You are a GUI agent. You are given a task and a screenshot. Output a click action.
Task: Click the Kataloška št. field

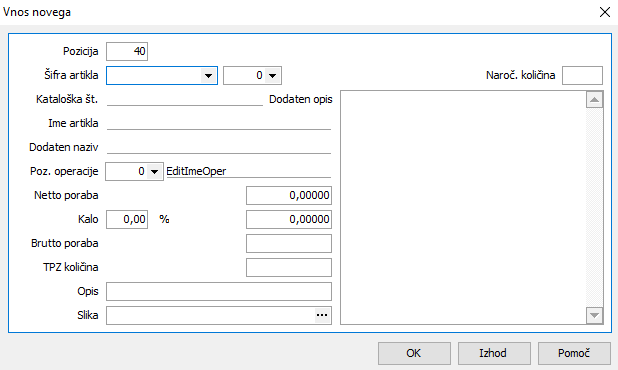coord(184,99)
